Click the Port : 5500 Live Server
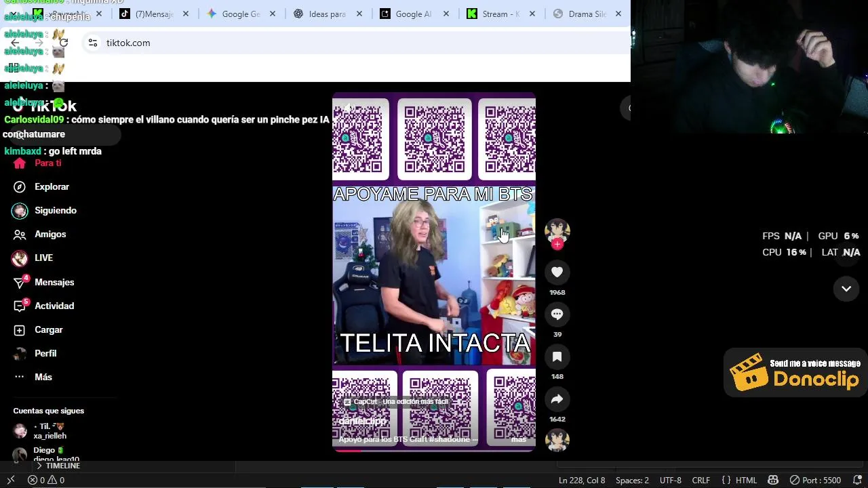 (816, 480)
